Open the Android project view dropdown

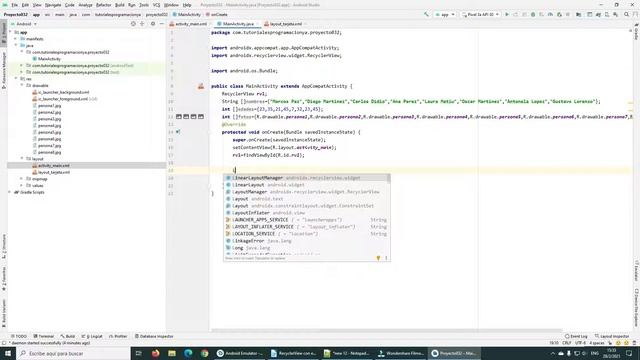pyautogui.click(x=24, y=24)
